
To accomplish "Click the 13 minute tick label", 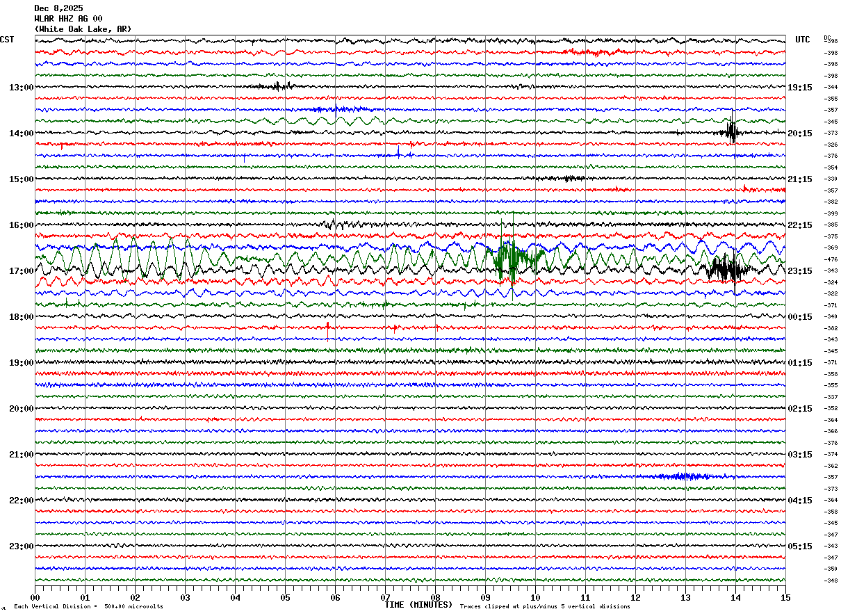I will pos(685,598).
